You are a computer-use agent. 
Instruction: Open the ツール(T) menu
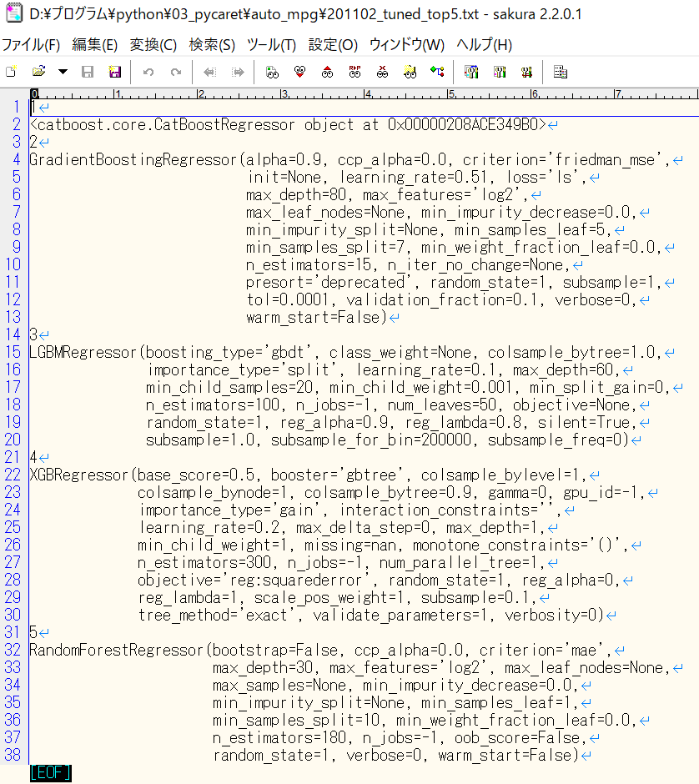pos(271,45)
